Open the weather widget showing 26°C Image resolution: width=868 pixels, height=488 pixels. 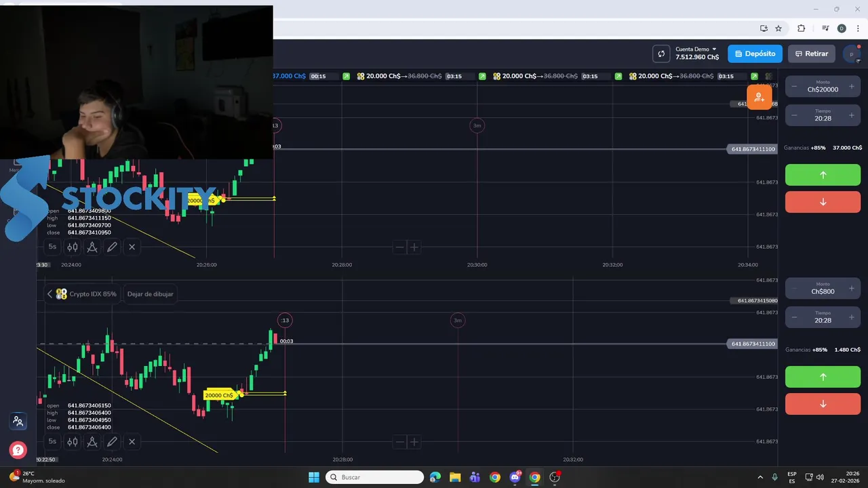[x=38, y=477]
